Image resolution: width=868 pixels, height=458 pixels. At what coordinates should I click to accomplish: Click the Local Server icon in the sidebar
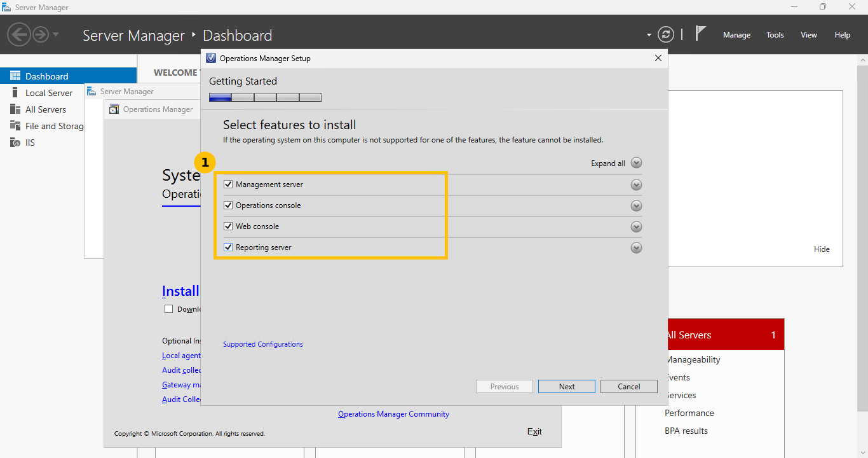(x=15, y=92)
